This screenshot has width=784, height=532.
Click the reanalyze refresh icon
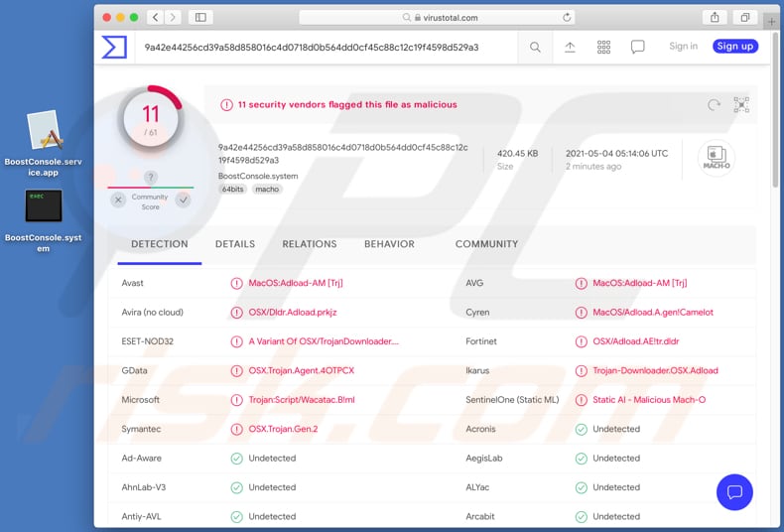(x=714, y=105)
